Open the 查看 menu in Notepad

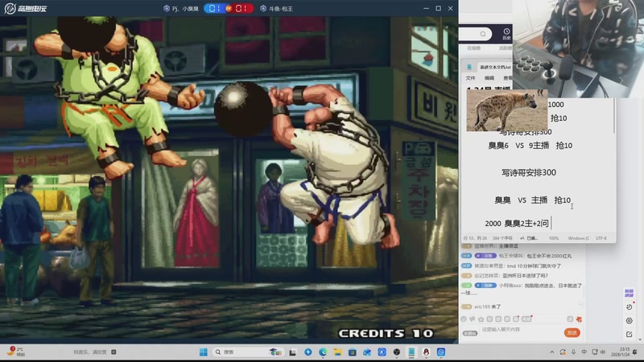pyautogui.click(x=508, y=78)
